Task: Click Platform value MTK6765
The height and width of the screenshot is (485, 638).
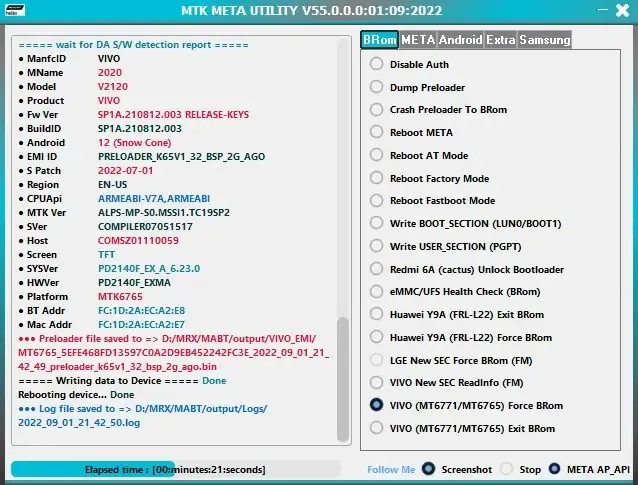Action: point(120,297)
